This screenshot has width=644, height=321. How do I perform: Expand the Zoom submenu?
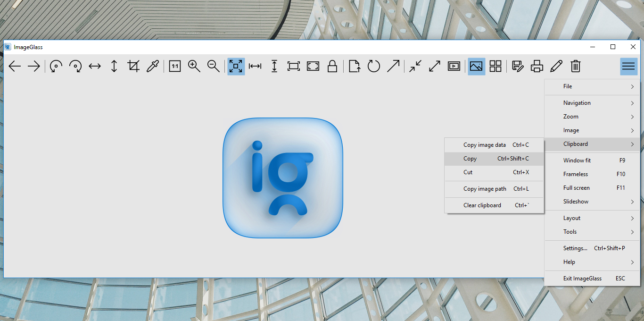[x=592, y=117]
